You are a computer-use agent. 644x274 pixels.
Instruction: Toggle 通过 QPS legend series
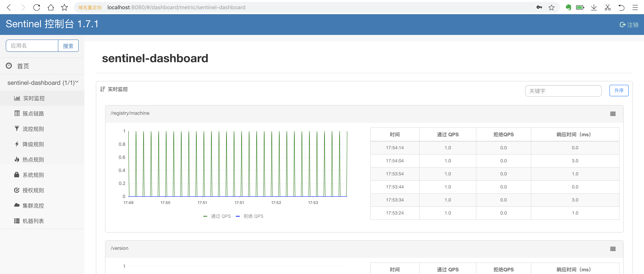(x=217, y=216)
